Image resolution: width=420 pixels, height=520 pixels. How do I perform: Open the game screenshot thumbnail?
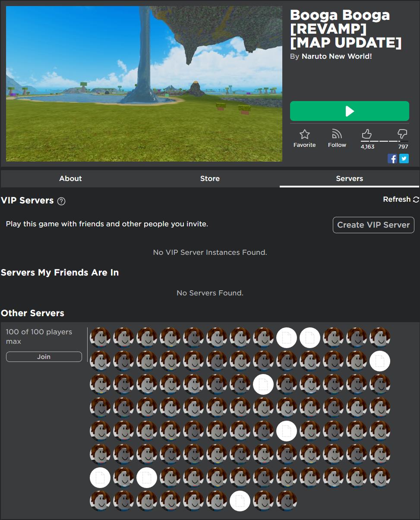tap(144, 84)
